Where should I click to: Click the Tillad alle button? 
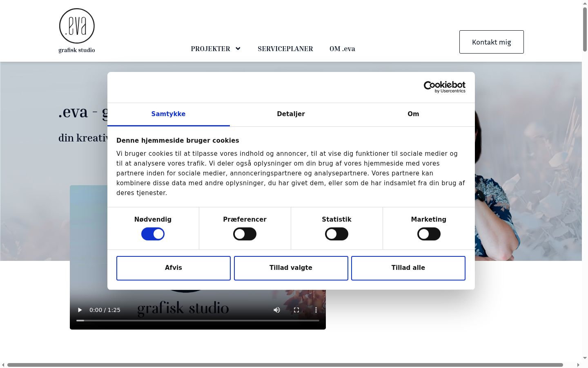408,268
